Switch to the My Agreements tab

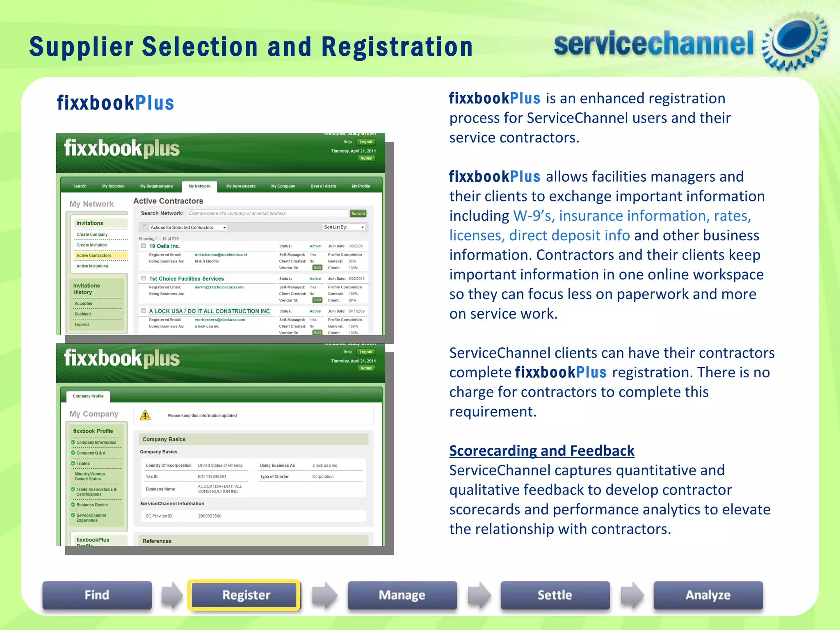pos(241,186)
